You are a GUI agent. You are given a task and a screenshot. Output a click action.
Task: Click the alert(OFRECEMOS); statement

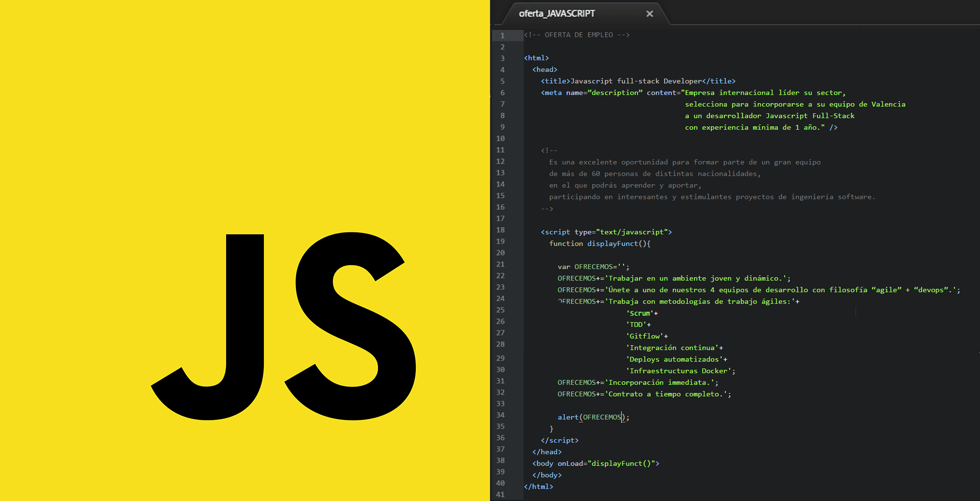[593, 417]
